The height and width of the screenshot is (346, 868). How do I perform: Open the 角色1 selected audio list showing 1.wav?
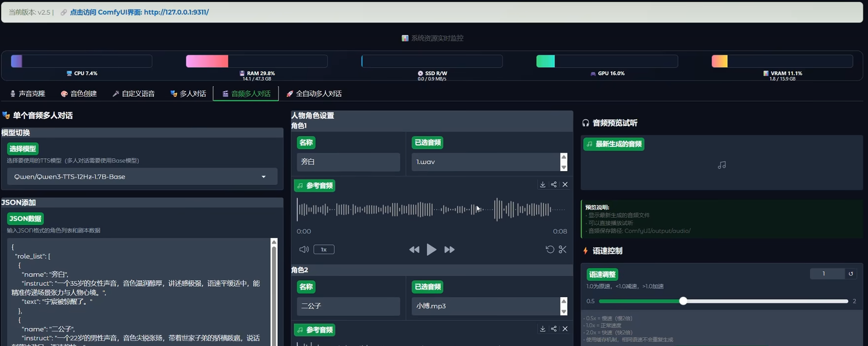pos(485,162)
